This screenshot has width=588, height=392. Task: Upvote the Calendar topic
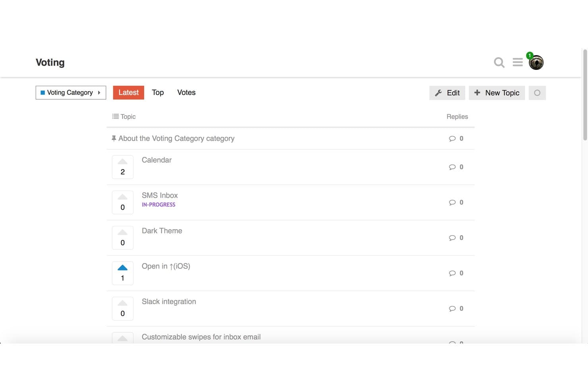[122, 162]
